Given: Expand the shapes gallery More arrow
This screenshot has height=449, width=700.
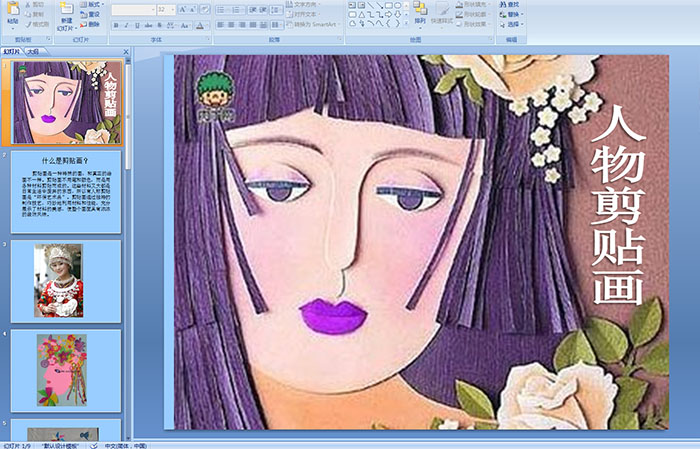Looking at the screenshot, I should [x=406, y=23].
